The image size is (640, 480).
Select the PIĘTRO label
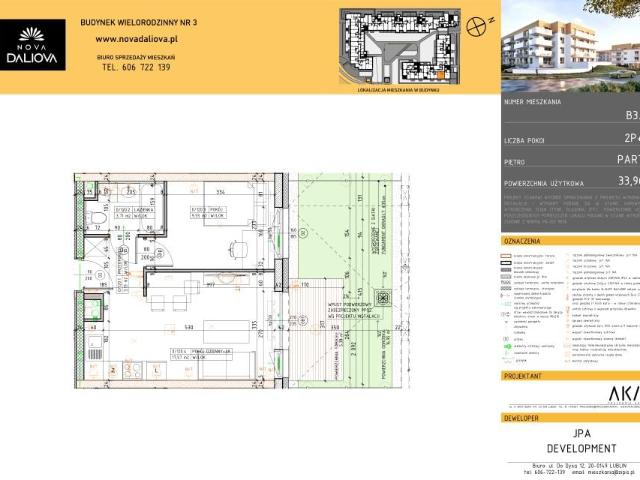(514, 162)
